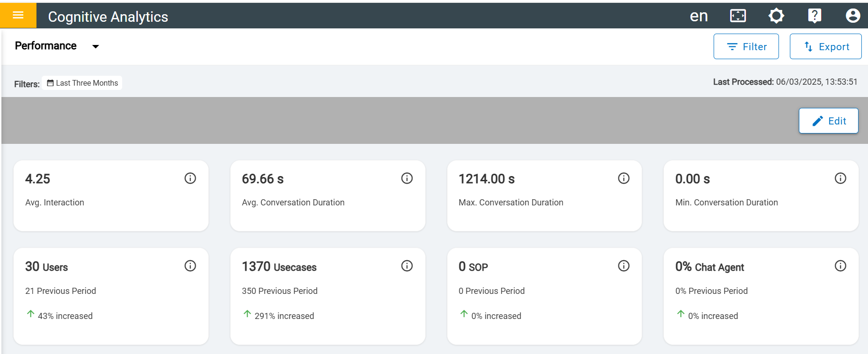The height and width of the screenshot is (354, 868).
Task: Show info for Chat Agent card
Action: pyautogui.click(x=840, y=266)
